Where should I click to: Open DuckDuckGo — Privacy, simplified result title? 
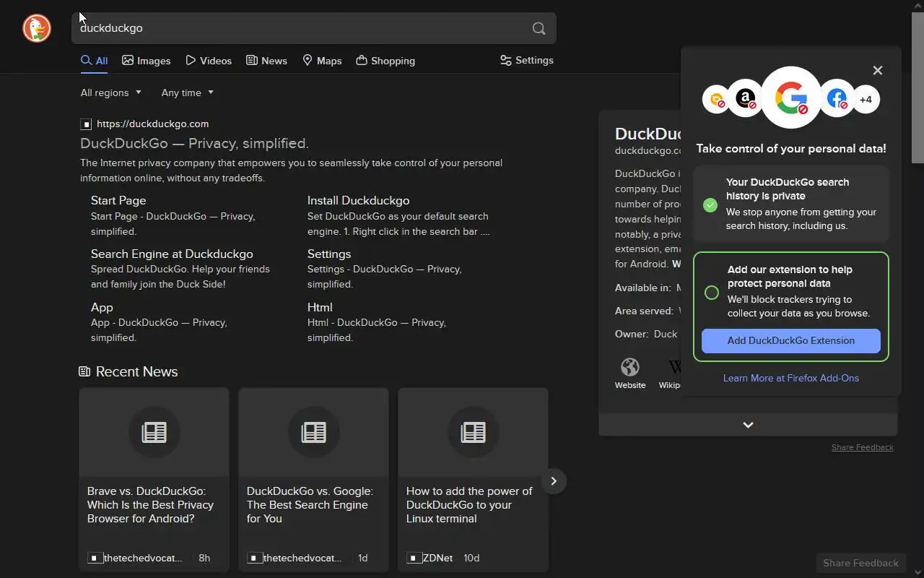click(x=194, y=143)
